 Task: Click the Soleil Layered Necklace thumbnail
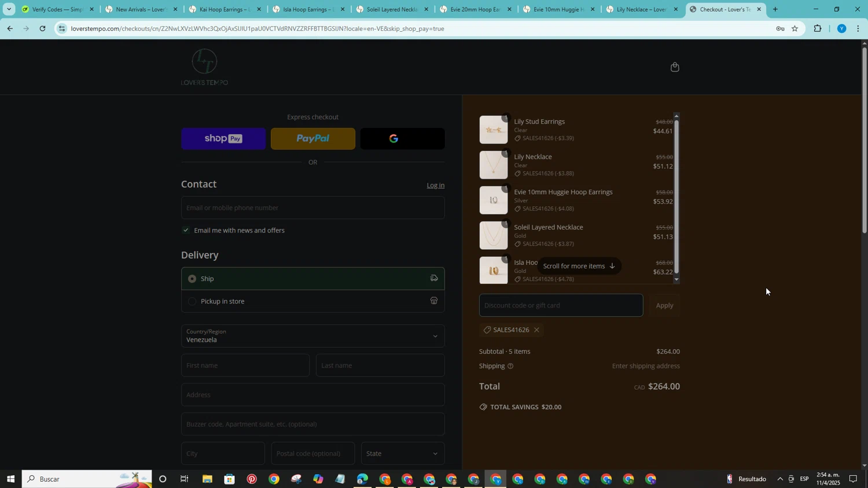494,236
